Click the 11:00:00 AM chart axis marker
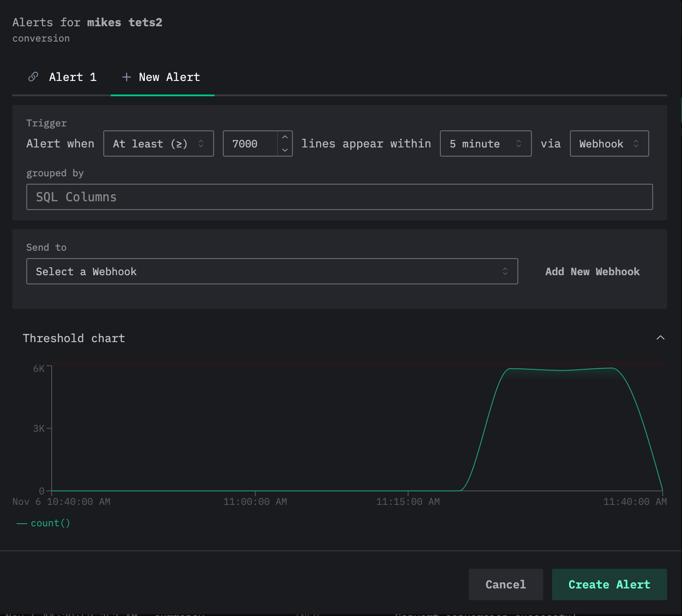The width and height of the screenshot is (682, 616). [255, 501]
